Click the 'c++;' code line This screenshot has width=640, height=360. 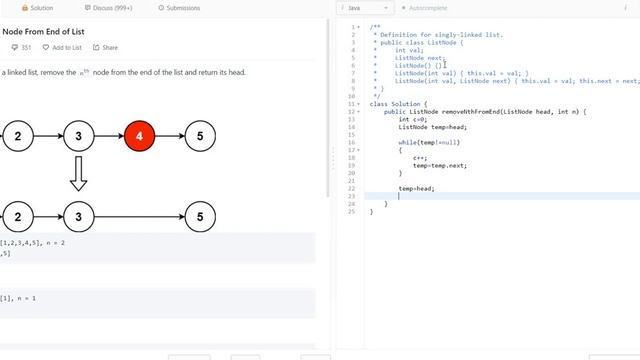coord(420,158)
